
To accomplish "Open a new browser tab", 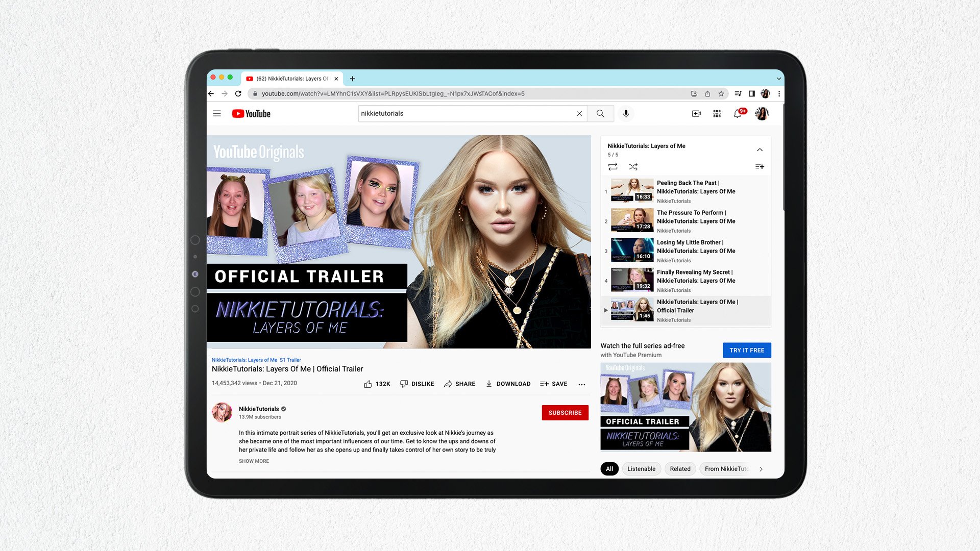I will [352, 79].
